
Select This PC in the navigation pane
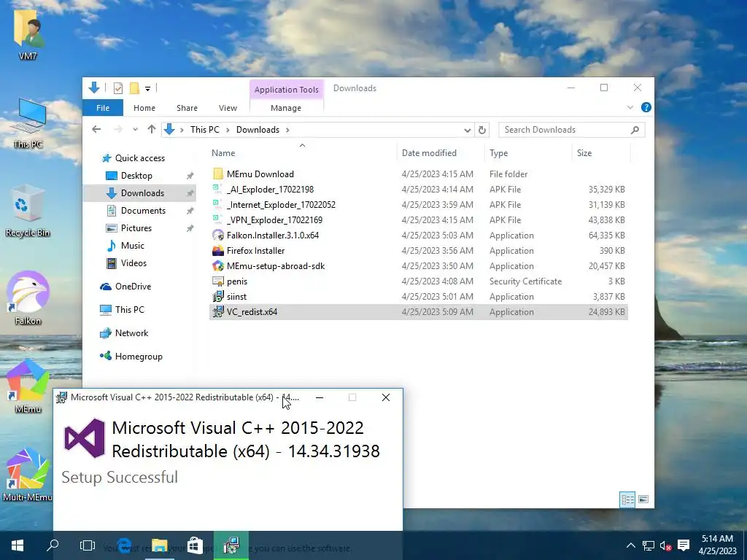click(x=122, y=309)
